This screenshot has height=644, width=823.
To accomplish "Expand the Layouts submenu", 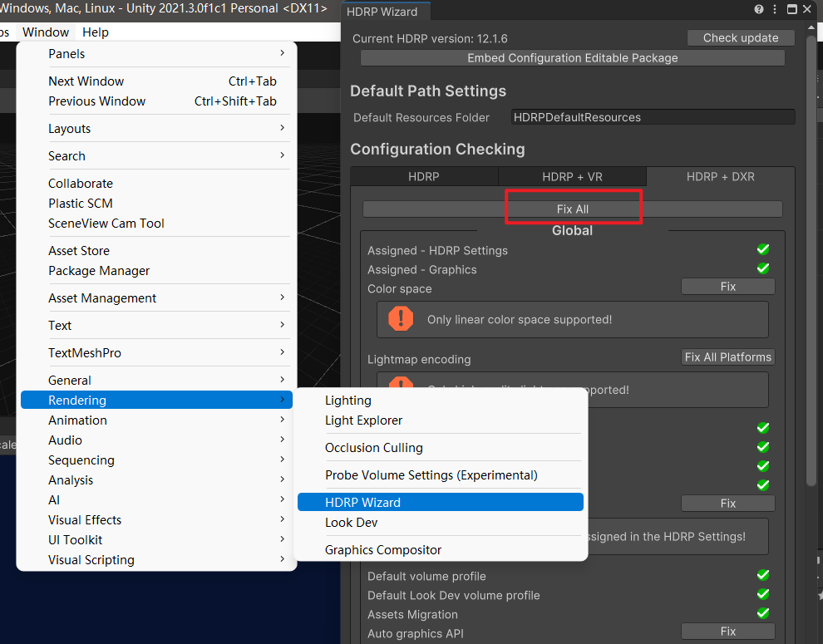I will tap(156, 129).
